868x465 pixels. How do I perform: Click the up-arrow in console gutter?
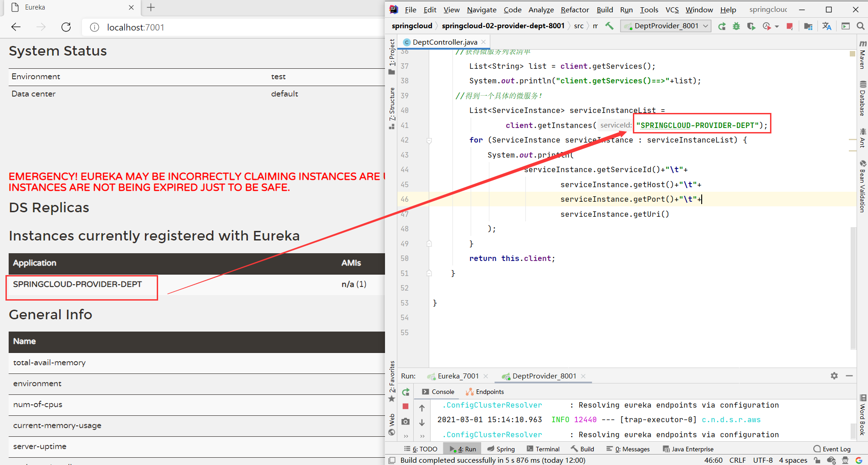(422, 408)
